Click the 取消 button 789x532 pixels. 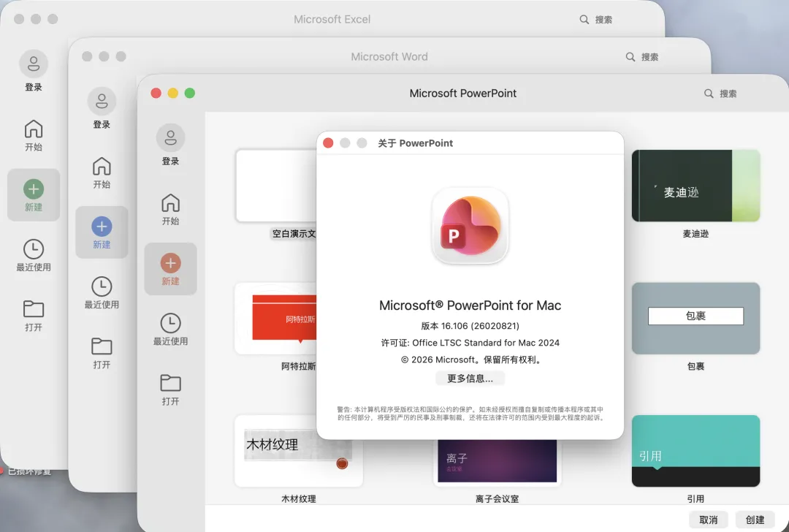point(709,520)
